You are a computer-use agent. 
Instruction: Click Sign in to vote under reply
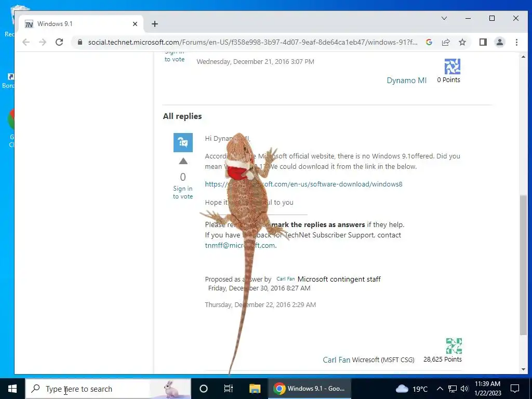tap(183, 192)
